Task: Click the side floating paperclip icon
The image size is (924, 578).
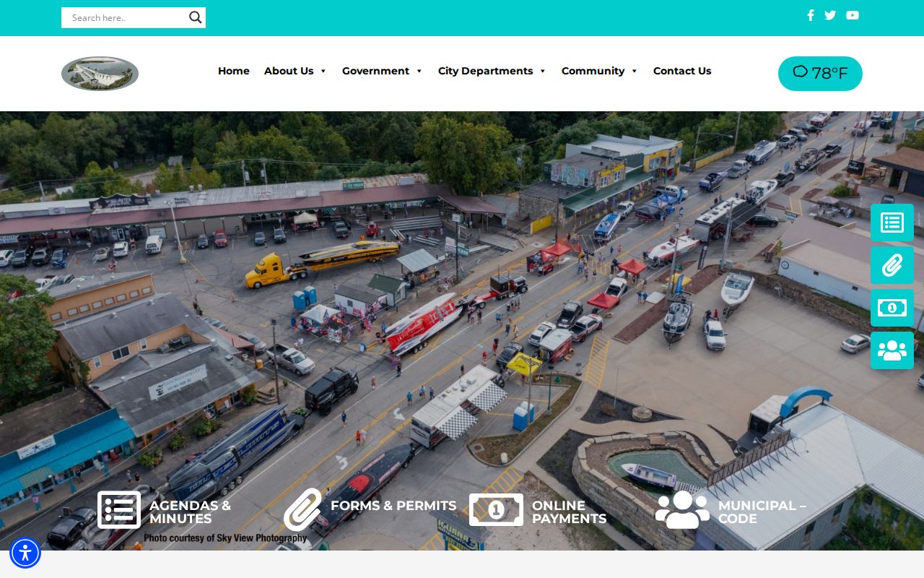Action: tap(892, 265)
